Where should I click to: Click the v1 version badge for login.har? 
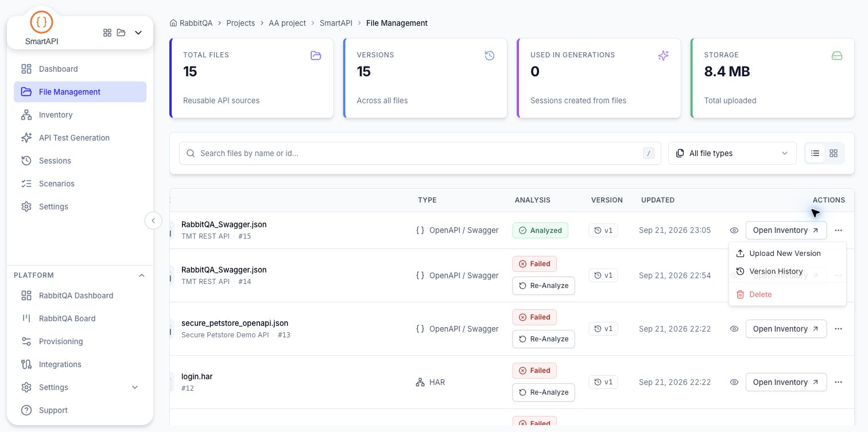[x=603, y=382]
